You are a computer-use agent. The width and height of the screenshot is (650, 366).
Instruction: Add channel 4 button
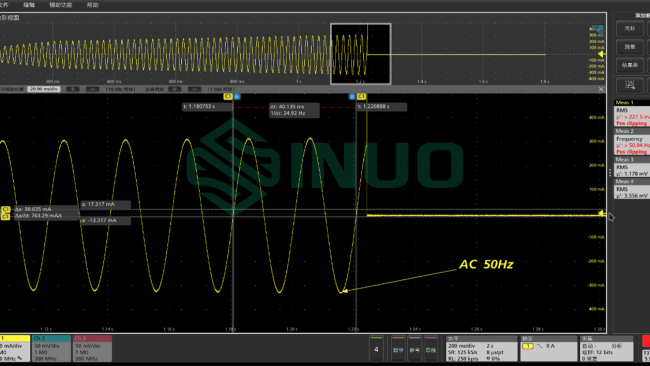tap(376, 349)
